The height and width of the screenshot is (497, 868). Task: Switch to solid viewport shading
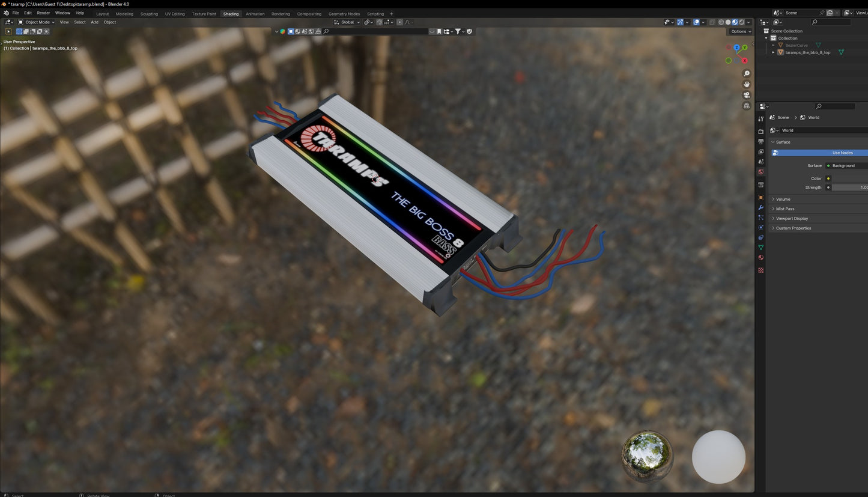click(728, 22)
